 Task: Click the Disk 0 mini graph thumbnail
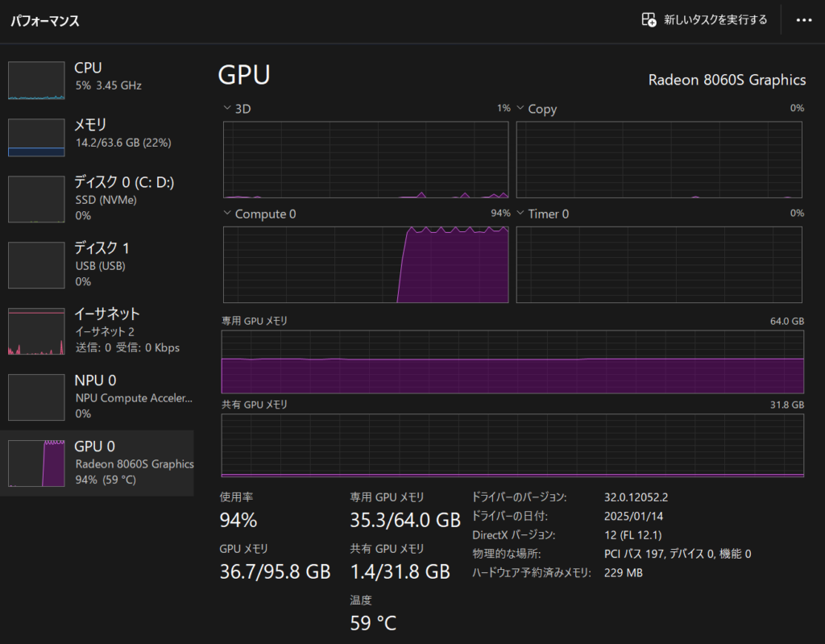36,199
